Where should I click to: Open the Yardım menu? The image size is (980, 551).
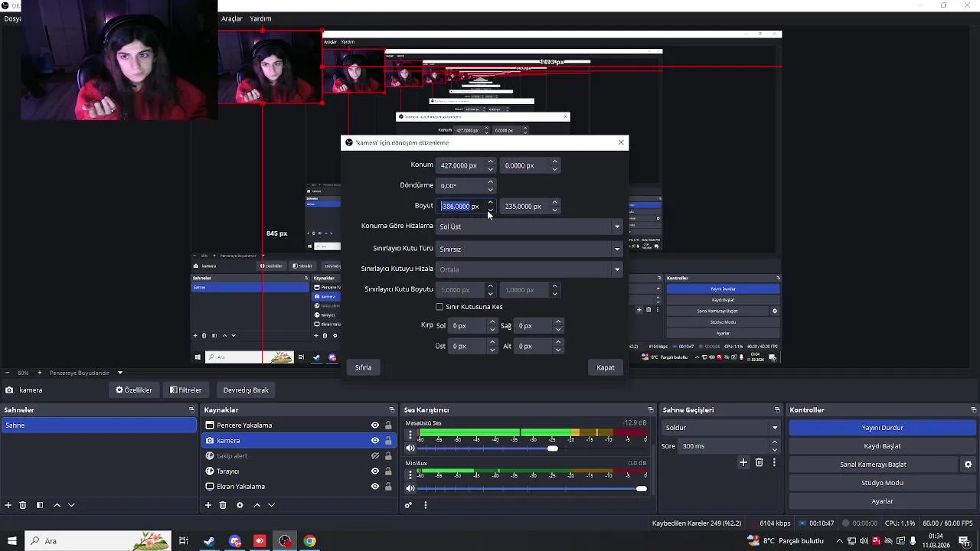point(260,18)
